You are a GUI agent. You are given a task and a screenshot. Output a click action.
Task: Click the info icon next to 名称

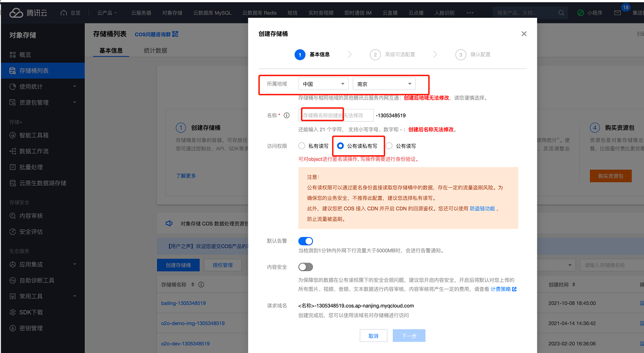click(x=287, y=115)
